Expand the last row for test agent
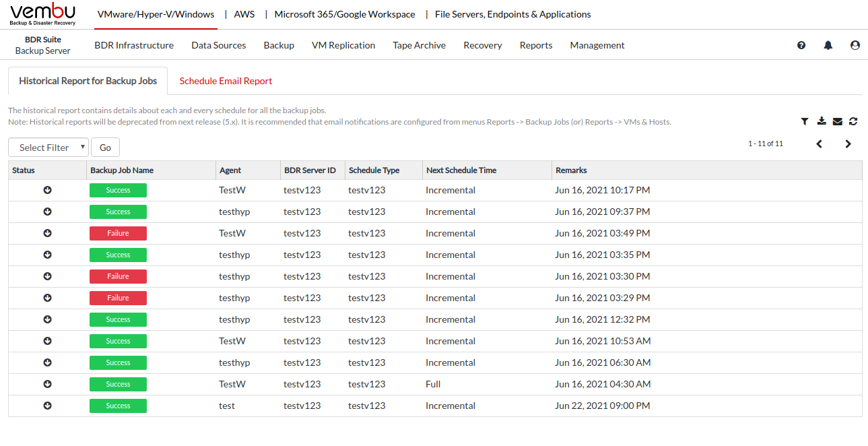 (48, 406)
